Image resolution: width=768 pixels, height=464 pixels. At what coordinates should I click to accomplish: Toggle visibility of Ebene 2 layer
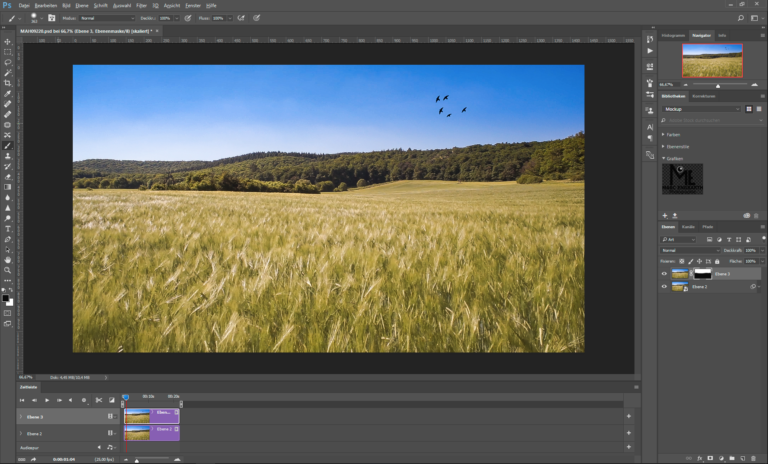[664, 287]
